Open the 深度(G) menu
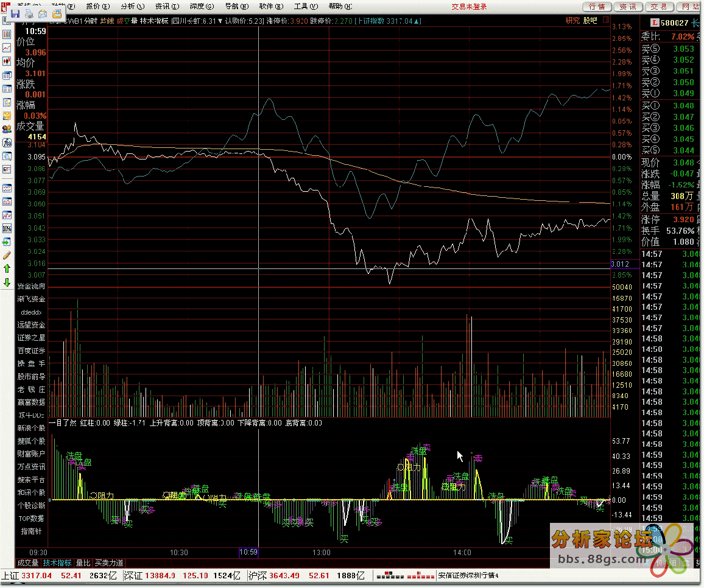704x588 pixels. pyautogui.click(x=202, y=6)
